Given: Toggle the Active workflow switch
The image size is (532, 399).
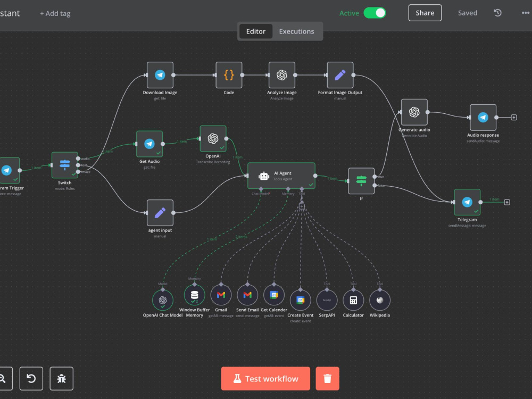Looking at the screenshot, I should click(x=375, y=13).
